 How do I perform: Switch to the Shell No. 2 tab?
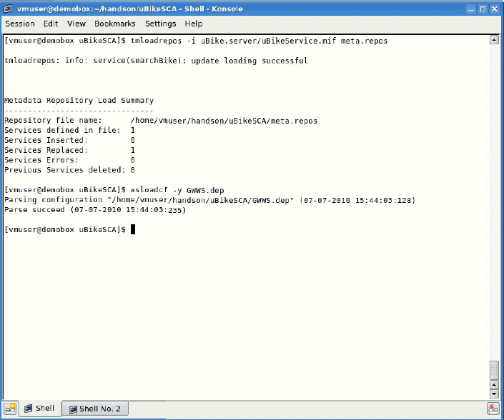coord(95,409)
